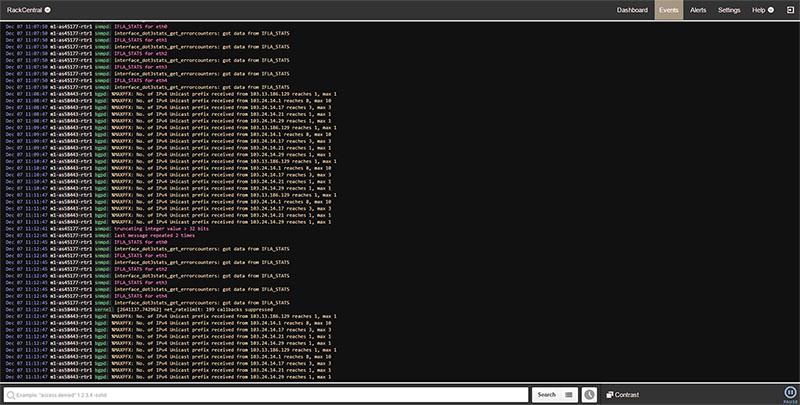Click the Search button
Screen dimensions: 800x405
(x=546, y=395)
